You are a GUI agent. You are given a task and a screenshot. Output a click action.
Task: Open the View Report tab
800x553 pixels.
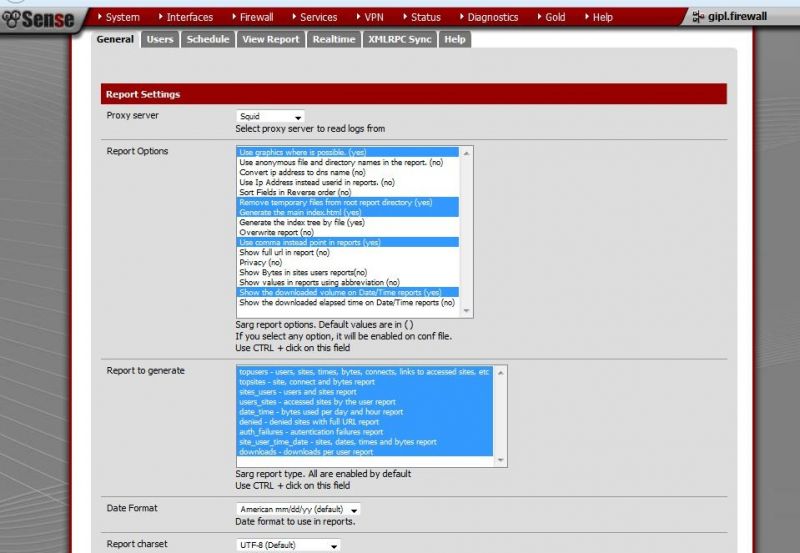coord(270,39)
